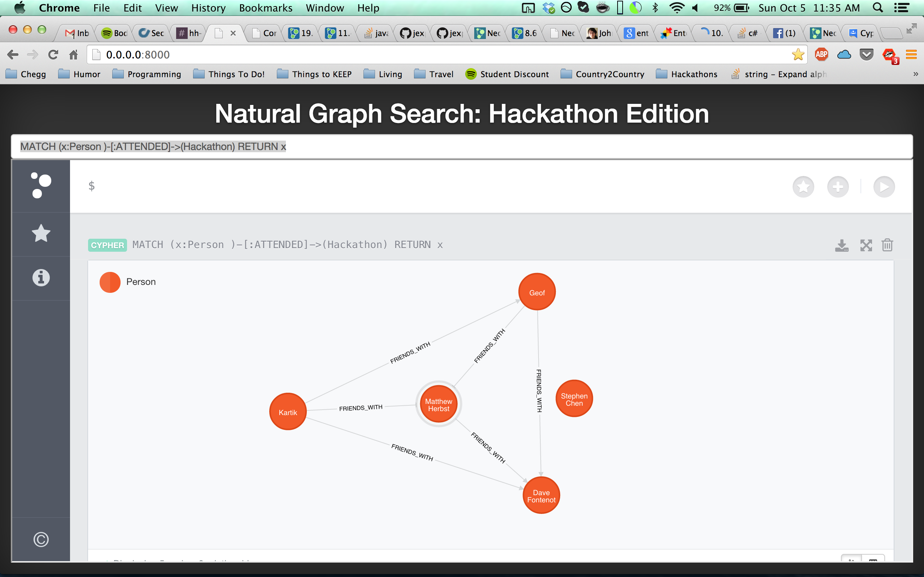Image resolution: width=924 pixels, height=577 pixels.
Task: Open the Information sidebar icon
Action: [x=41, y=277]
